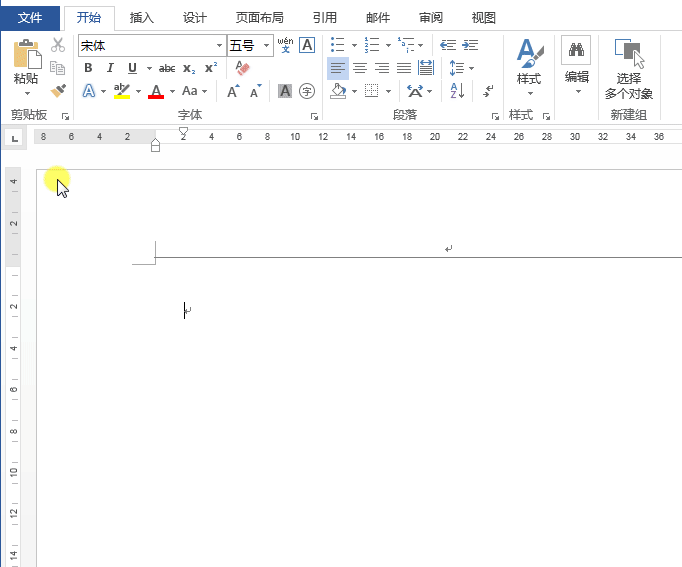Show or hide paragraph marks

click(488, 91)
